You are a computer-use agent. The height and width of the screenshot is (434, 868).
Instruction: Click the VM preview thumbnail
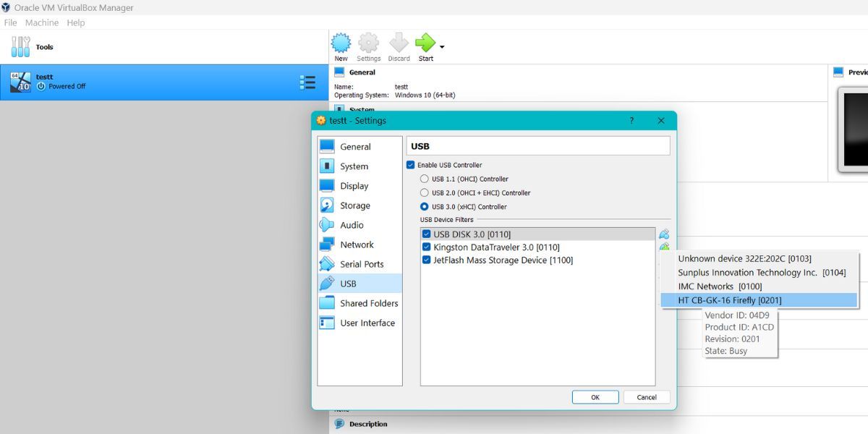click(x=854, y=130)
